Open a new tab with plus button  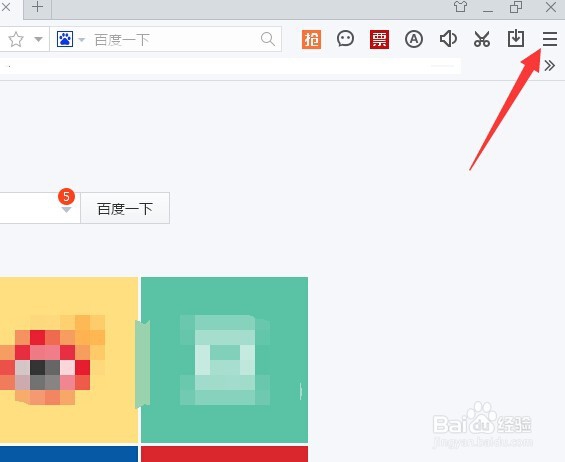(37, 7)
